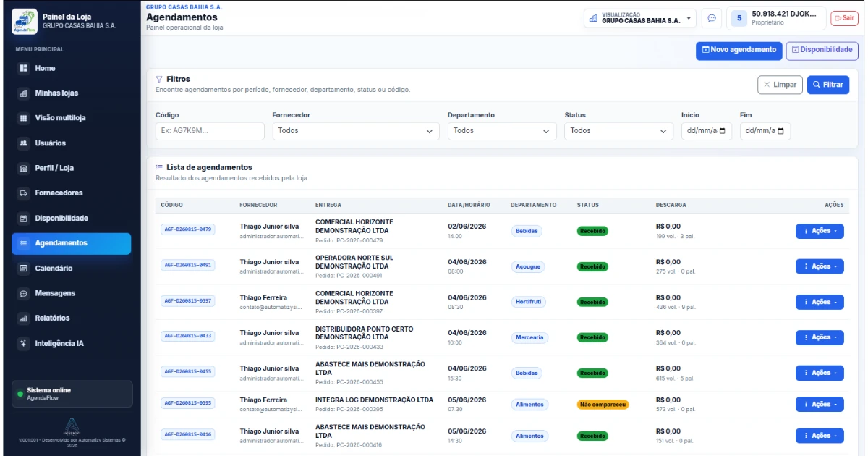
Task: Click the Açougue department tag
Action: 527,266
